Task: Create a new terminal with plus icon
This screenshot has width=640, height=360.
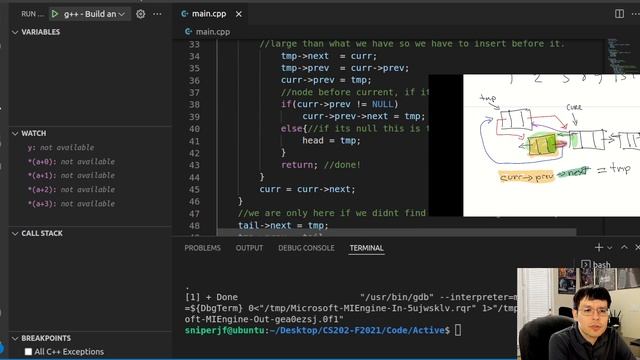Action: click(x=599, y=247)
